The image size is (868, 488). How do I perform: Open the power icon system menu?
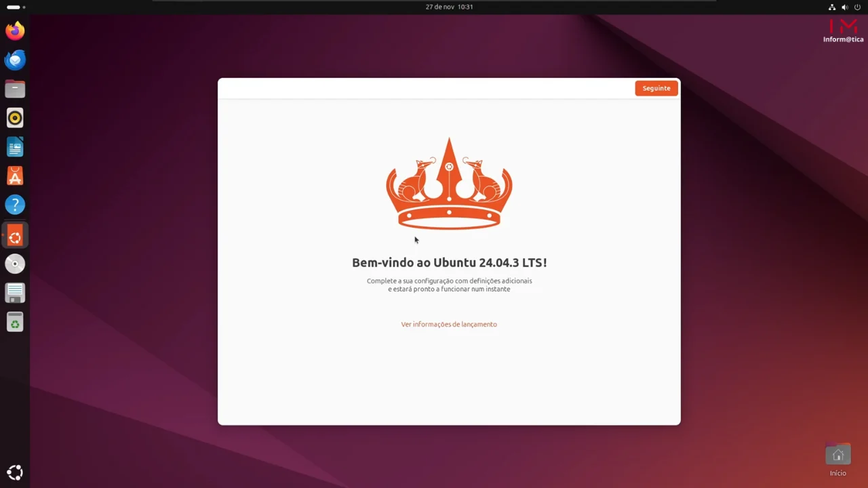857,7
